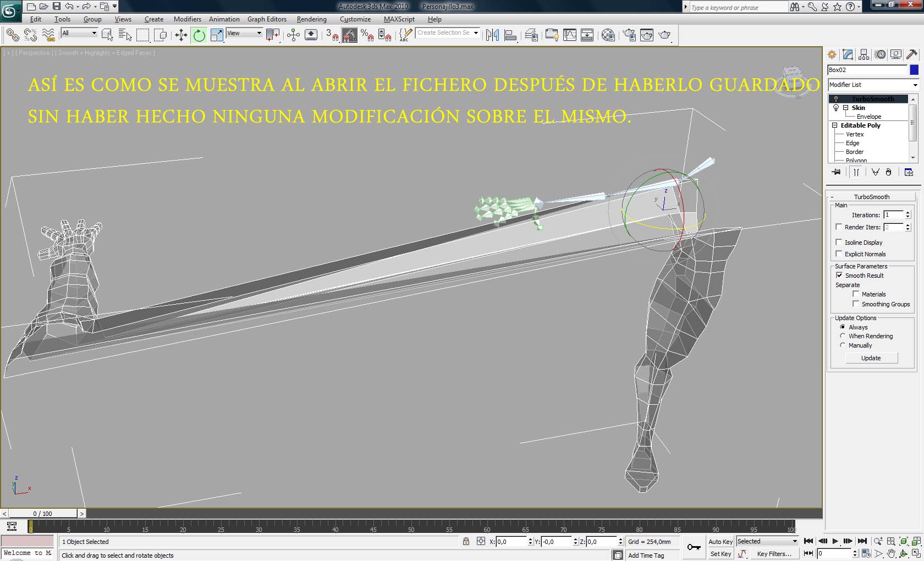The image size is (924, 561).
Task: Click the Play Animation button
Action: [x=835, y=541]
